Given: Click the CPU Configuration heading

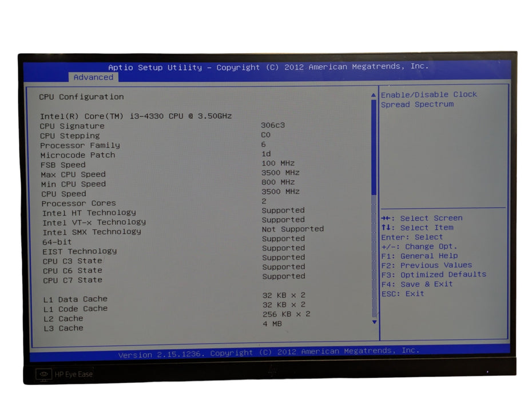Looking at the screenshot, I should [x=81, y=97].
